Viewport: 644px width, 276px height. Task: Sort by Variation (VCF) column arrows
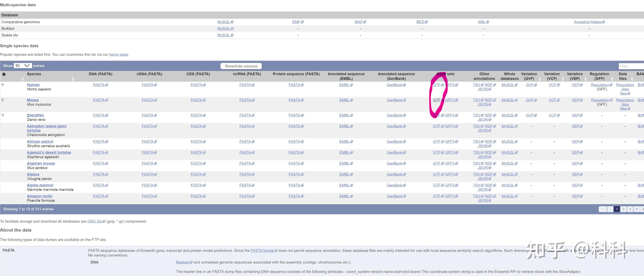tap(563, 79)
